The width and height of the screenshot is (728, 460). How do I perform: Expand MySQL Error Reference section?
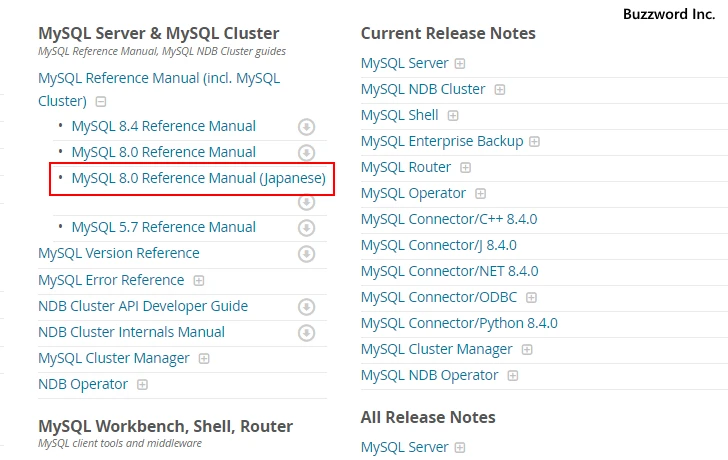pos(199,281)
